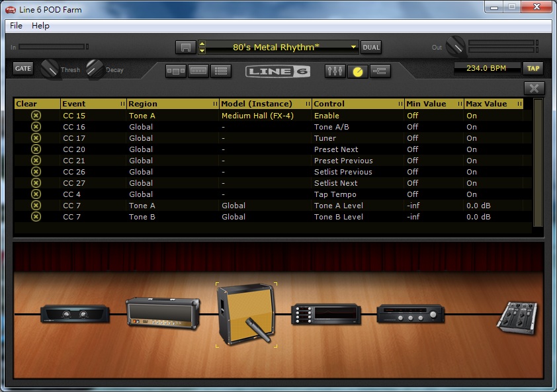Close the MIDI assignment panel with X
The image size is (557, 392).
pyautogui.click(x=534, y=88)
